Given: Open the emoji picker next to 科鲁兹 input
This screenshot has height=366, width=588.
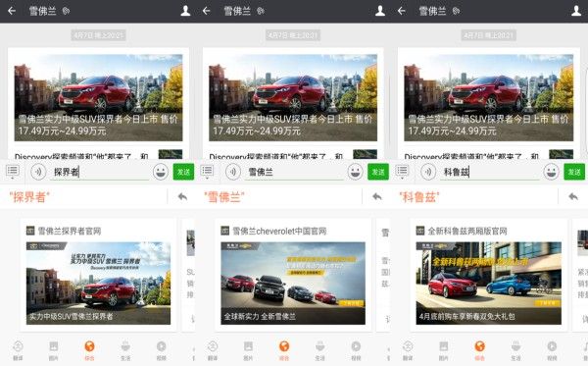Looking at the screenshot, I should pyautogui.click(x=551, y=172).
